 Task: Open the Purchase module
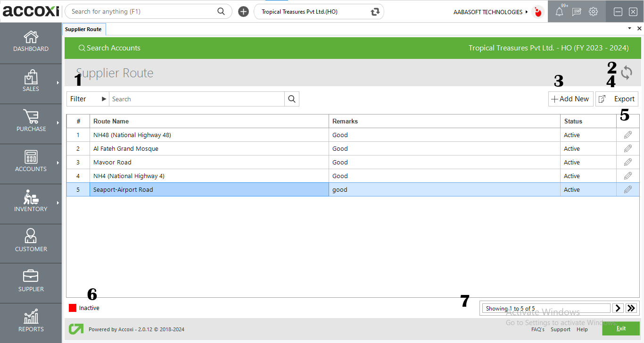[x=31, y=123]
